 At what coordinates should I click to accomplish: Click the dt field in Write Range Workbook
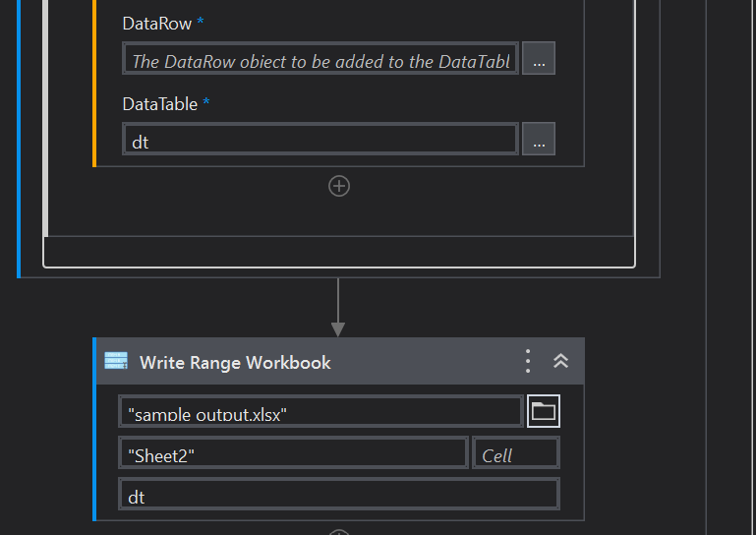pos(338,496)
